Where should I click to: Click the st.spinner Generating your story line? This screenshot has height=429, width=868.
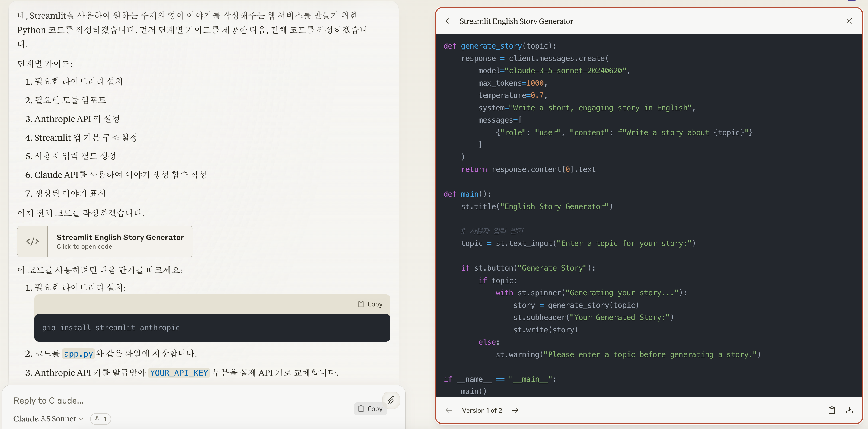[591, 293]
